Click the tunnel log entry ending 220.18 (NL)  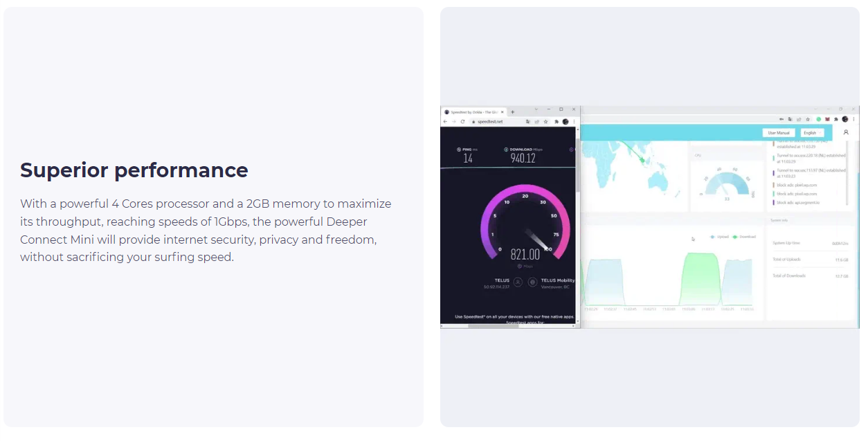(x=810, y=159)
